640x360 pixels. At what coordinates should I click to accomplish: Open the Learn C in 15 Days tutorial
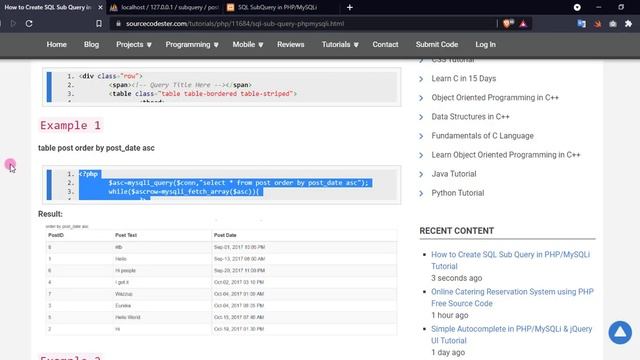tap(464, 78)
